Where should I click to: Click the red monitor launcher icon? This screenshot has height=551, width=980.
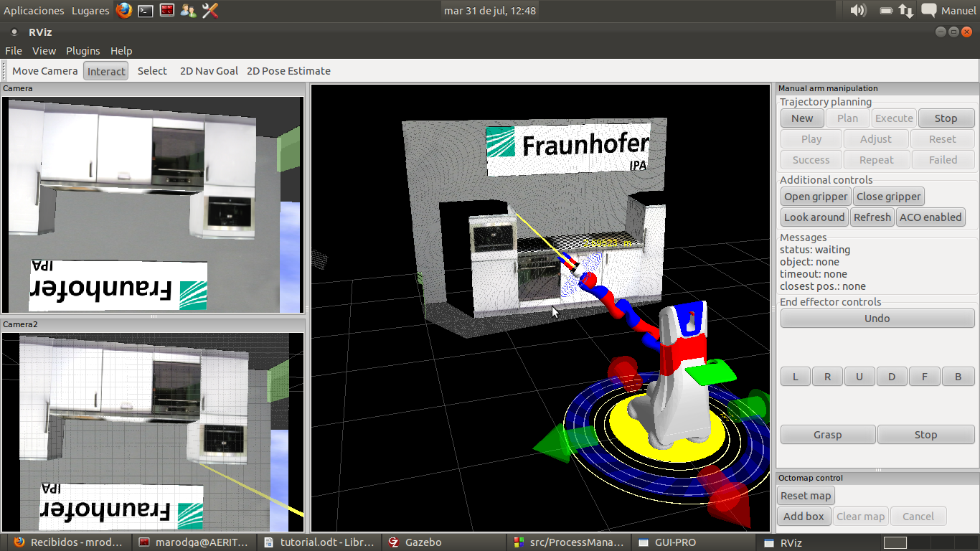pyautogui.click(x=167, y=10)
